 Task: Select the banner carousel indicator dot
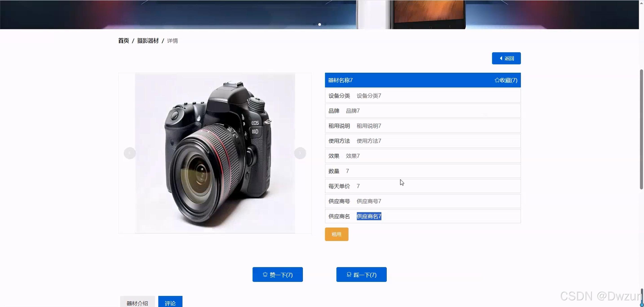tap(320, 24)
